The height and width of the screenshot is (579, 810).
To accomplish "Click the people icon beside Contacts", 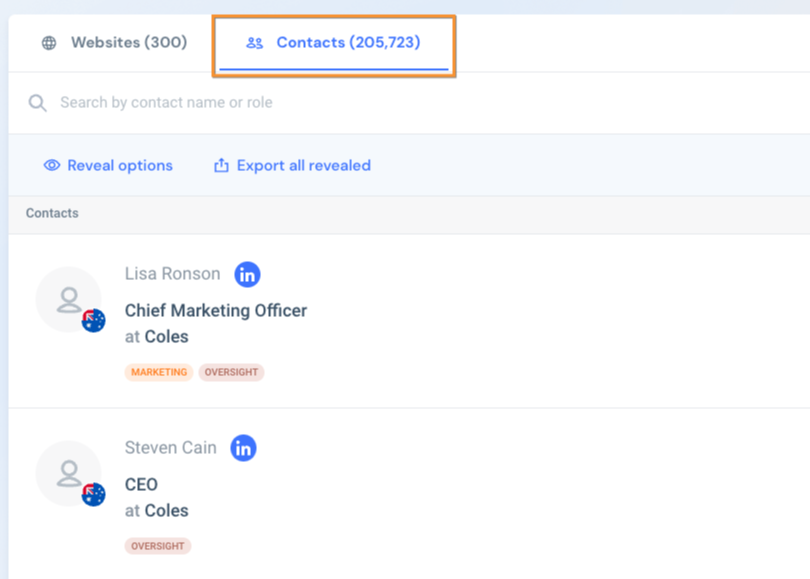I will (255, 43).
